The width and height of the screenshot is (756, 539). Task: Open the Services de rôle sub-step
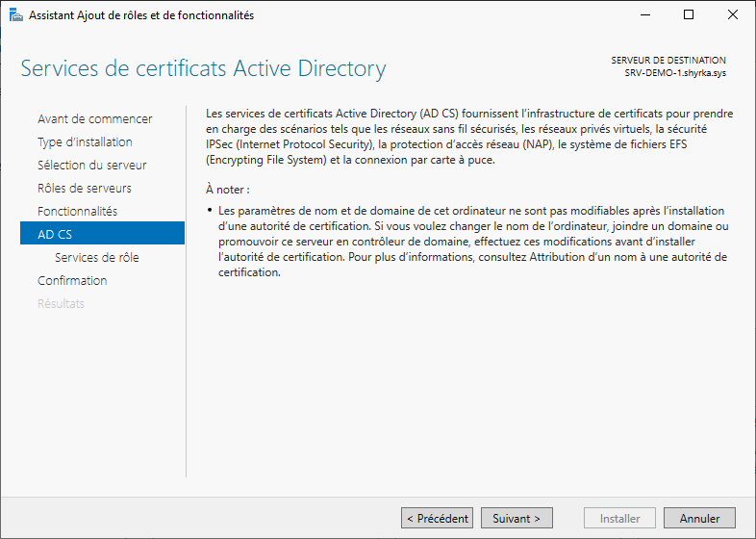[96, 258]
